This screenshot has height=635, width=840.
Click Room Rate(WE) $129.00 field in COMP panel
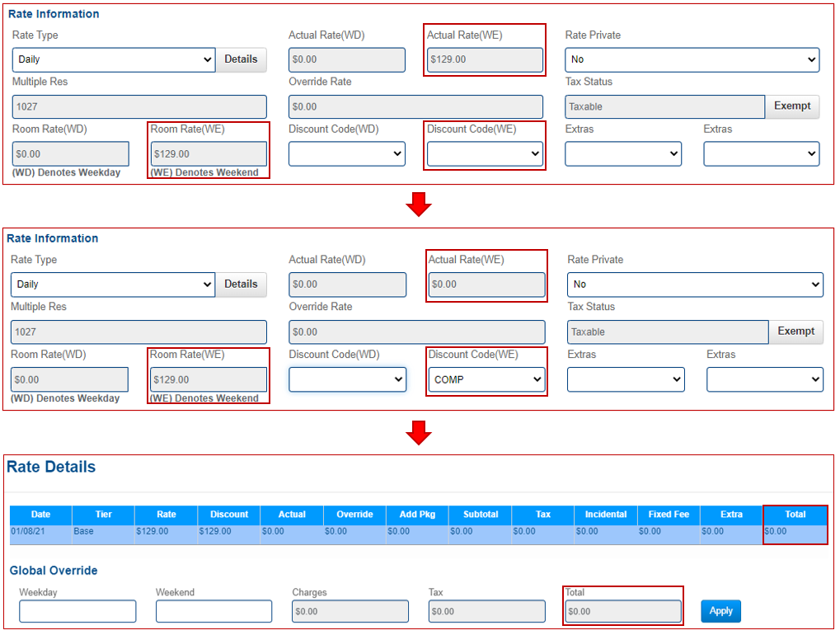tap(209, 379)
